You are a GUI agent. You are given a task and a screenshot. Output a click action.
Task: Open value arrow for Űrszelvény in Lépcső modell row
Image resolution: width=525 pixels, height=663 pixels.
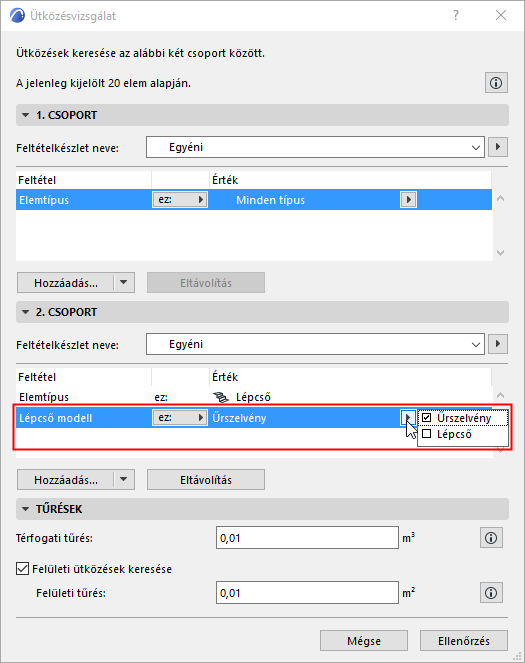(x=407, y=418)
